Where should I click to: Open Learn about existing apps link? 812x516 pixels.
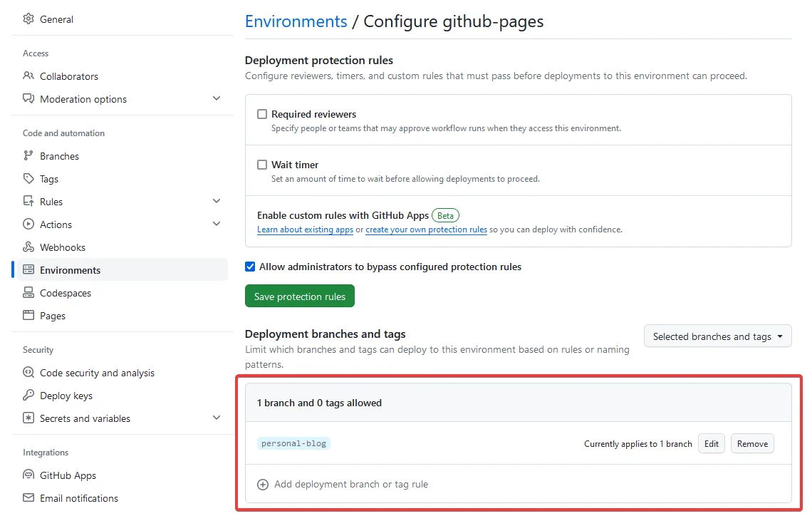click(305, 229)
